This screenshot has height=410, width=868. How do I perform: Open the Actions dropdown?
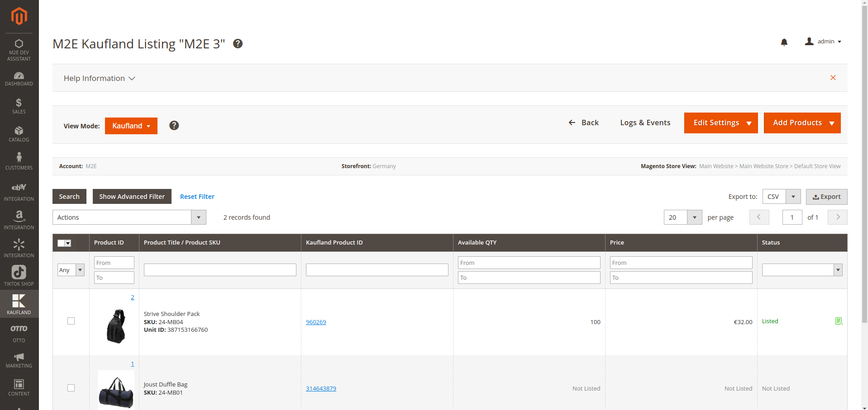tap(129, 217)
